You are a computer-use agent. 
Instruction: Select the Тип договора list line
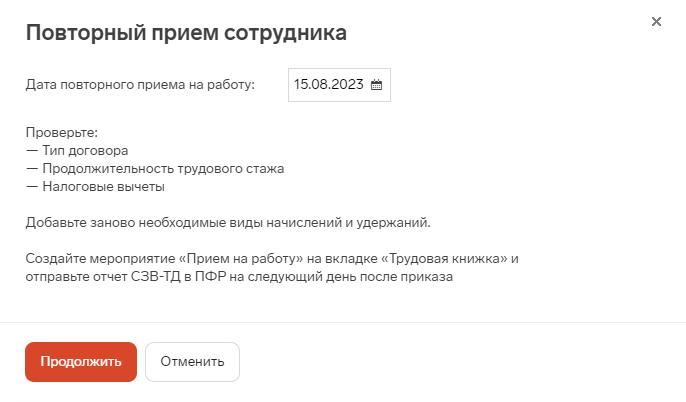77,150
